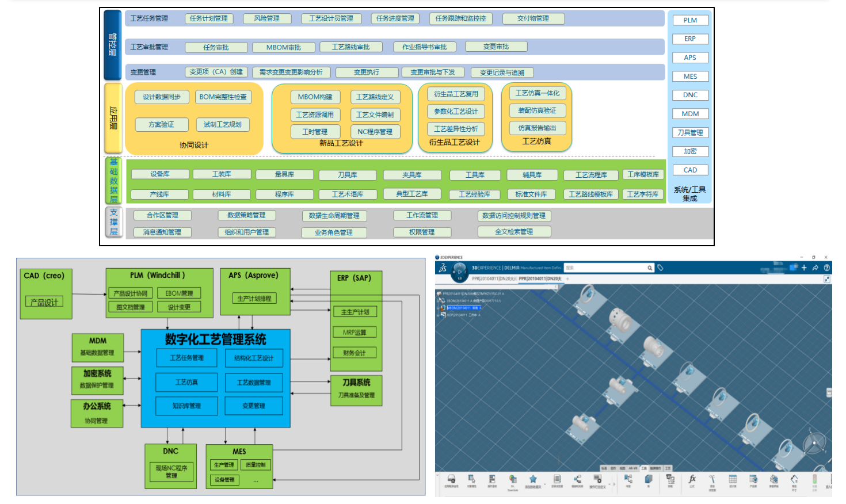Click the tag icon beside search box

(661, 268)
